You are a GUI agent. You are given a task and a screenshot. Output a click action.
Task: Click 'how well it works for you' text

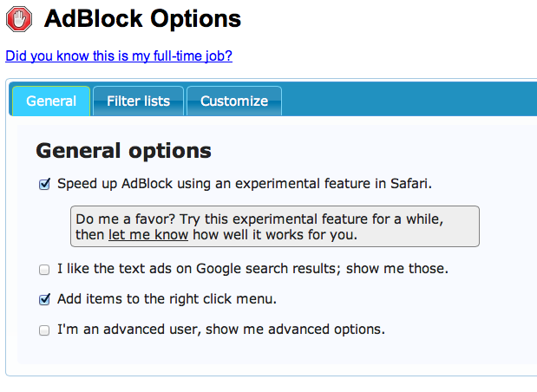tap(275, 235)
